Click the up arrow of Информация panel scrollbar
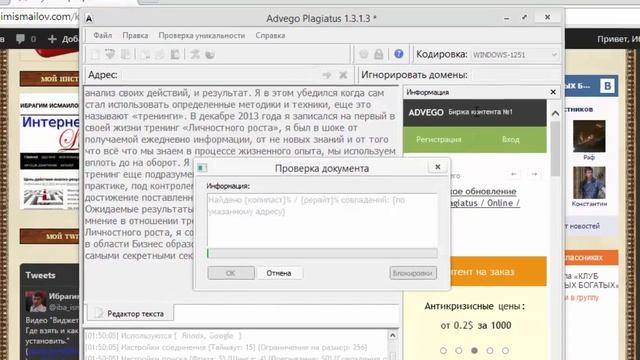The width and height of the screenshot is (640, 360). coord(555,114)
